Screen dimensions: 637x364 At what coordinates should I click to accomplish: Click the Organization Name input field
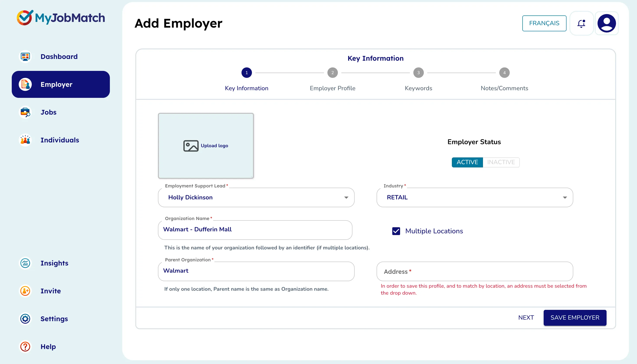coord(255,229)
